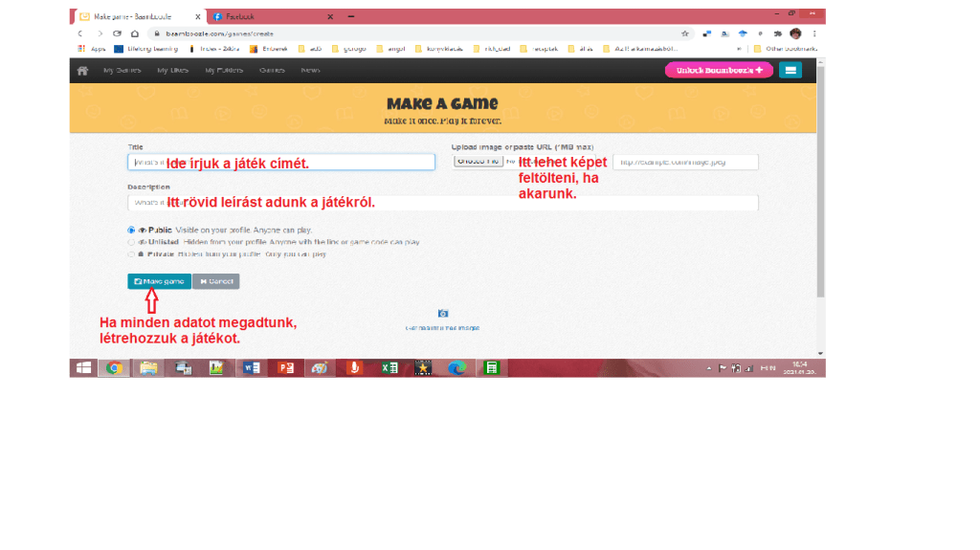This screenshot has width=980, height=550.
Task: Click the Choose File upload button
Action: tap(478, 162)
